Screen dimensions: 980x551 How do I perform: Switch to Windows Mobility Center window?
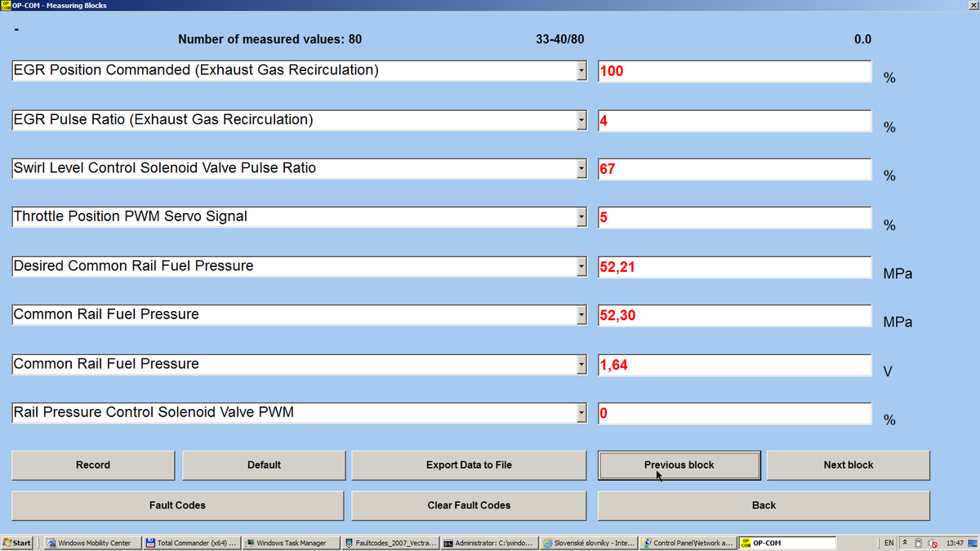click(x=90, y=543)
